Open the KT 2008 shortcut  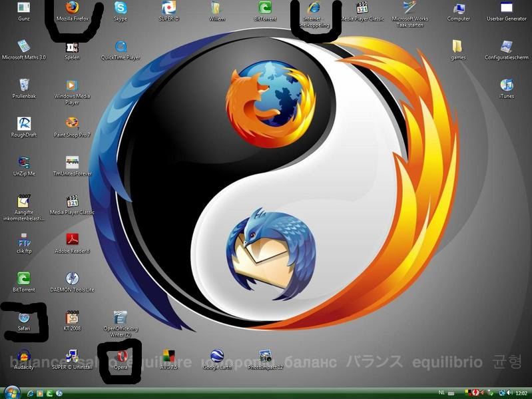point(72,320)
